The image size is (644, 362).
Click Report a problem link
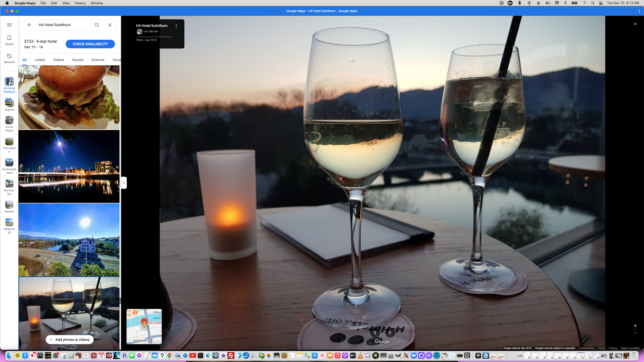630,348
